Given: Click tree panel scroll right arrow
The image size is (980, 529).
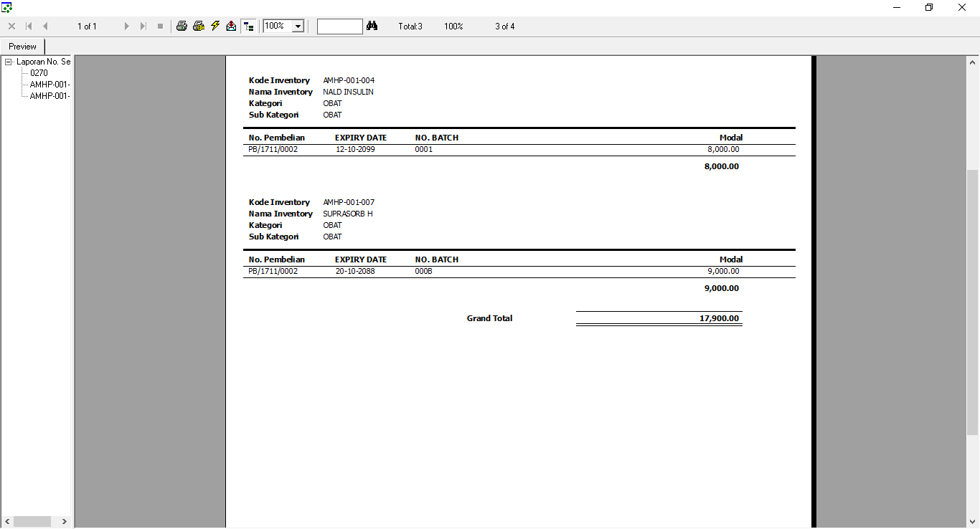Looking at the screenshot, I should point(65,522).
